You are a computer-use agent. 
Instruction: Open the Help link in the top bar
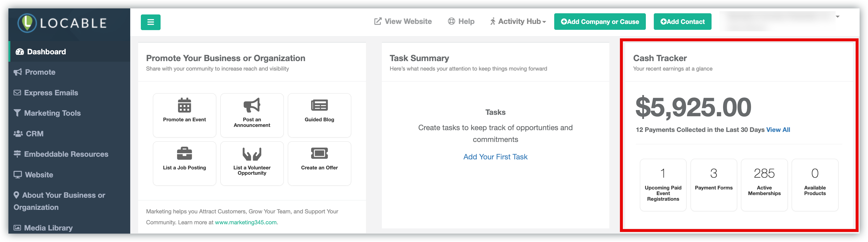pyautogui.click(x=461, y=22)
